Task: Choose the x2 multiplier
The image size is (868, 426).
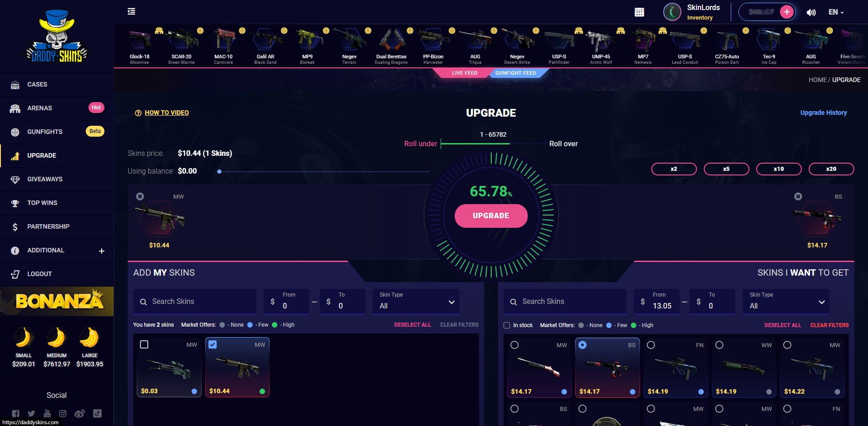Action: tap(674, 169)
